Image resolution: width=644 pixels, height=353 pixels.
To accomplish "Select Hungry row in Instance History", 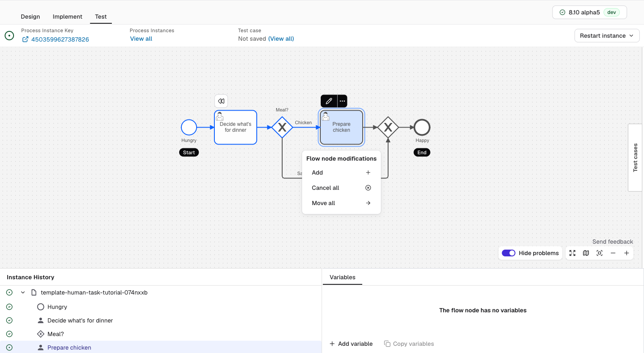I will [x=161, y=307].
